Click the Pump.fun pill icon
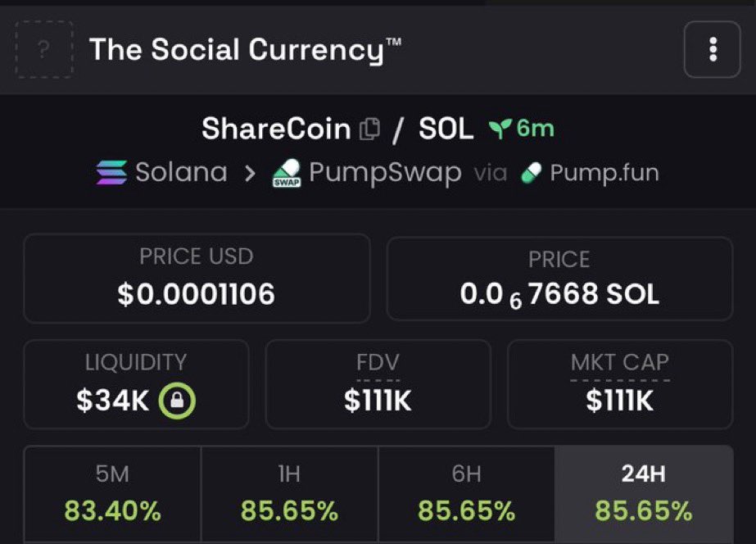 click(532, 173)
